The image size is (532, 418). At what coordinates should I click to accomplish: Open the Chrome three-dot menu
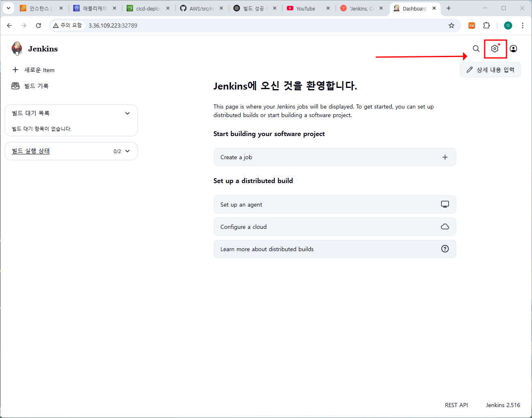tap(523, 26)
